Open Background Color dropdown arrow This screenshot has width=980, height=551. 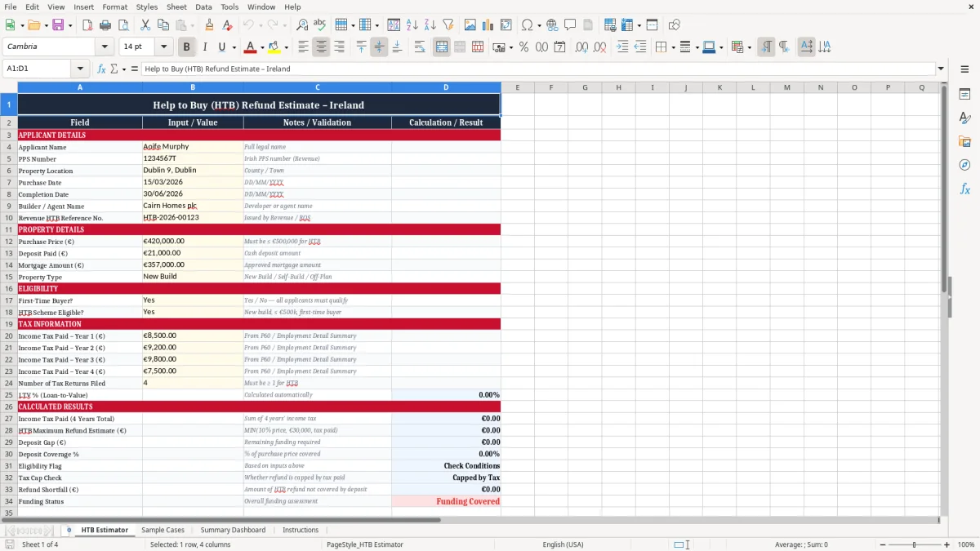(x=286, y=47)
